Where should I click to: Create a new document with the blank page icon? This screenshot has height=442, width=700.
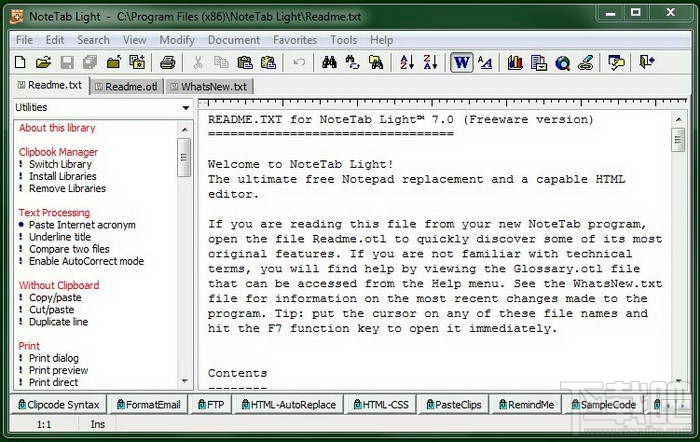click(x=20, y=62)
